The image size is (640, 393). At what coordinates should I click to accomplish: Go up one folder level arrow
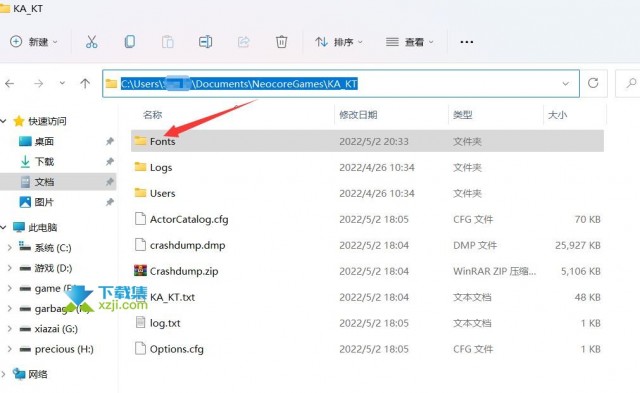tap(85, 84)
